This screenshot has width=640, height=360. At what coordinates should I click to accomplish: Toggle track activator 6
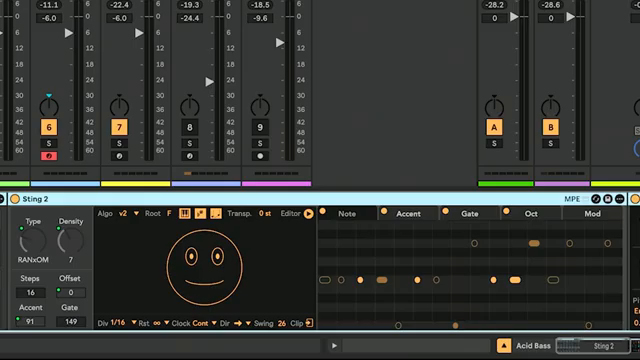tap(49, 127)
